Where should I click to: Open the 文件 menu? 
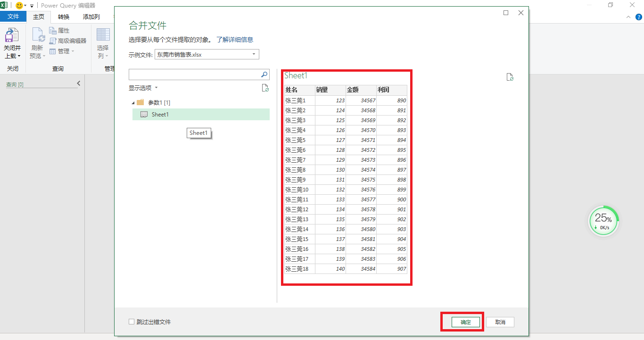[x=13, y=16]
